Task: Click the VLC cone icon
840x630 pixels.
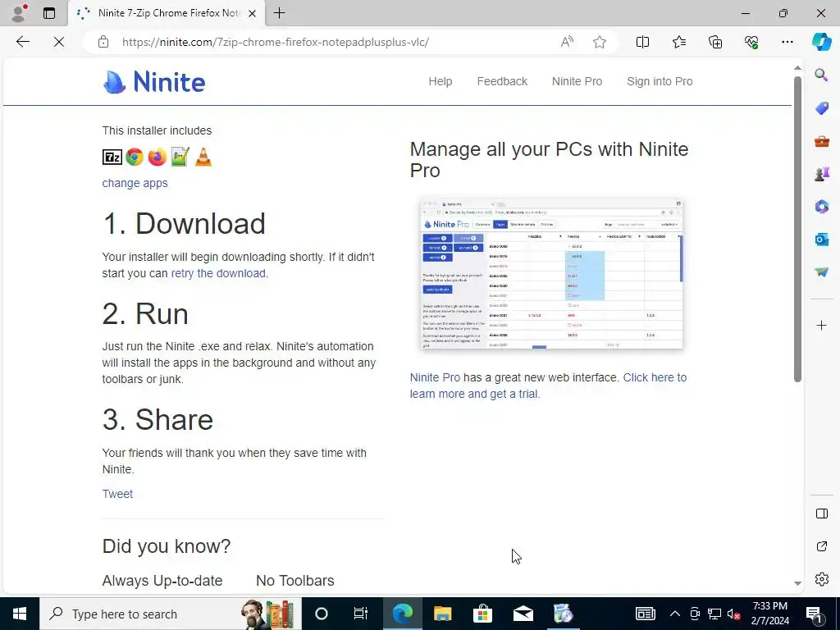Action: tap(203, 157)
